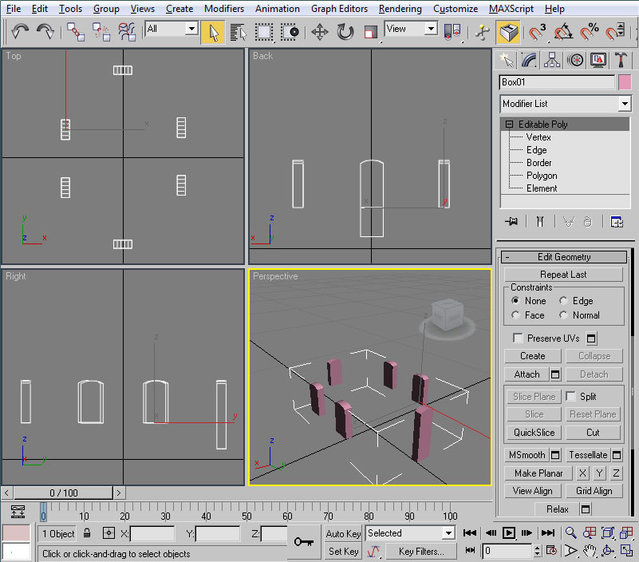Open the Hierarchy command panel tab
Image resolution: width=639 pixels, height=562 pixels.
[553, 60]
